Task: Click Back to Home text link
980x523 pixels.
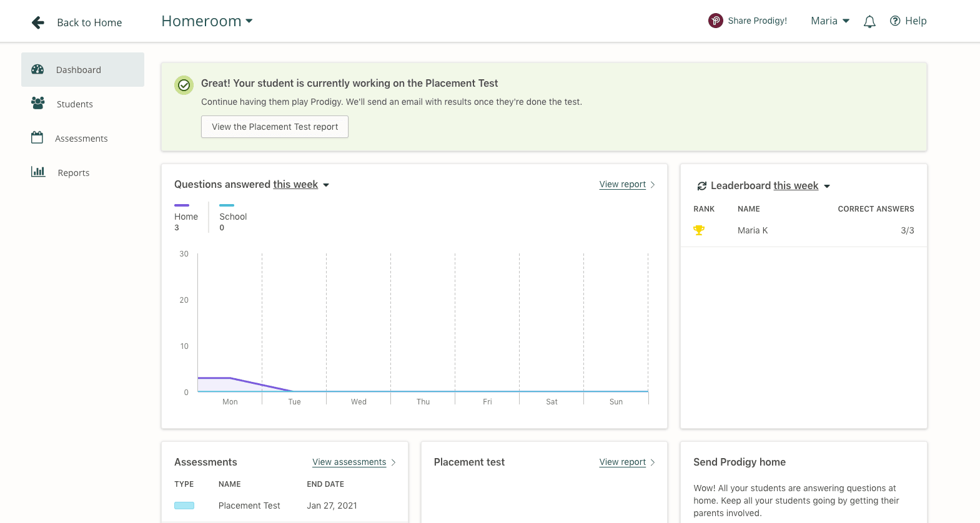Action: [x=89, y=22]
